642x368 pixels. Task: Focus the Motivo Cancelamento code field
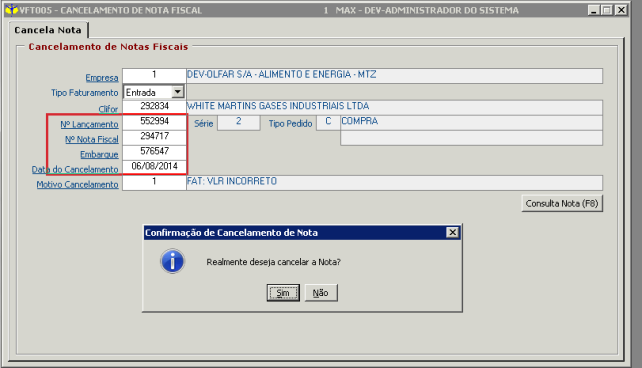click(154, 183)
